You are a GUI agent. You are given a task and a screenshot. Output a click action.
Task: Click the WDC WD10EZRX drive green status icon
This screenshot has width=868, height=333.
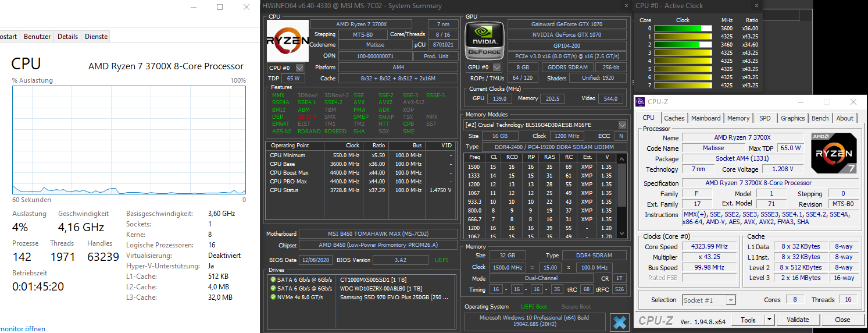tap(273, 288)
